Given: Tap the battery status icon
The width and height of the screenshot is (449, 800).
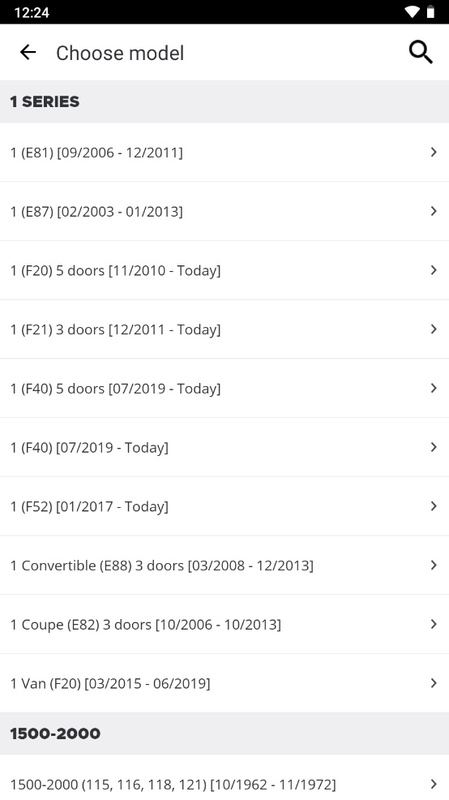Looking at the screenshot, I should (431, 12).
